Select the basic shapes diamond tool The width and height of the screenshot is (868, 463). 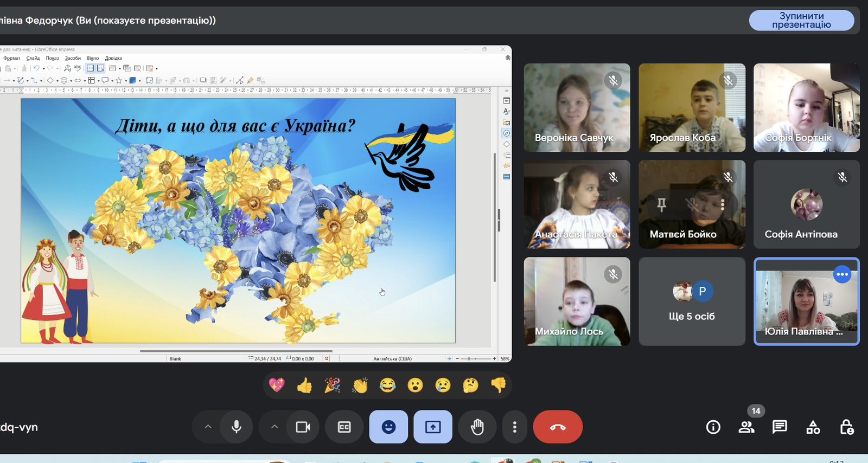tap(50, 80)
